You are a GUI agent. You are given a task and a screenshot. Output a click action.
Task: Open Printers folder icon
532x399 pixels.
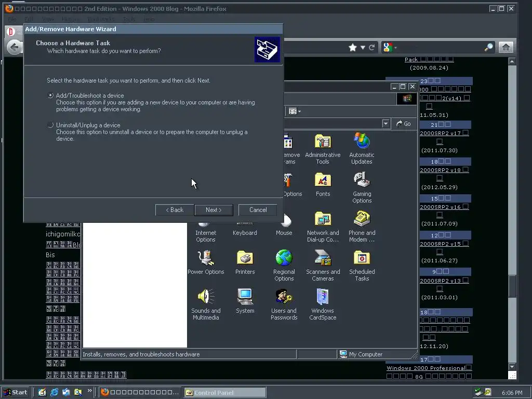(245, 262)
